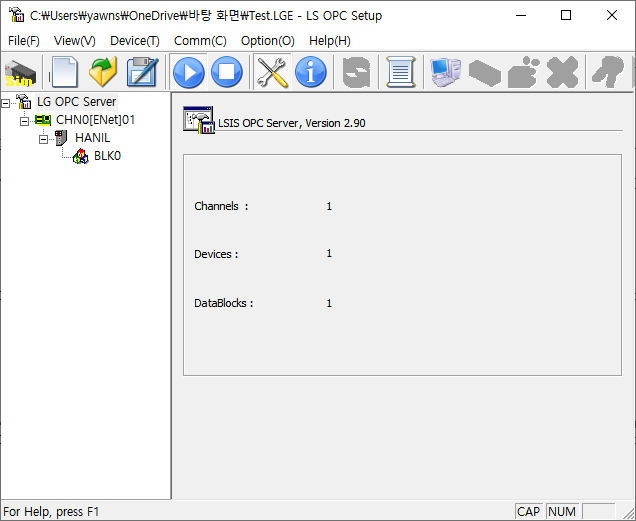Image resolution: width=636 pixels, height=521 pixels.
Task: Grab the window resize grip corner
Action: coord(628,513)
